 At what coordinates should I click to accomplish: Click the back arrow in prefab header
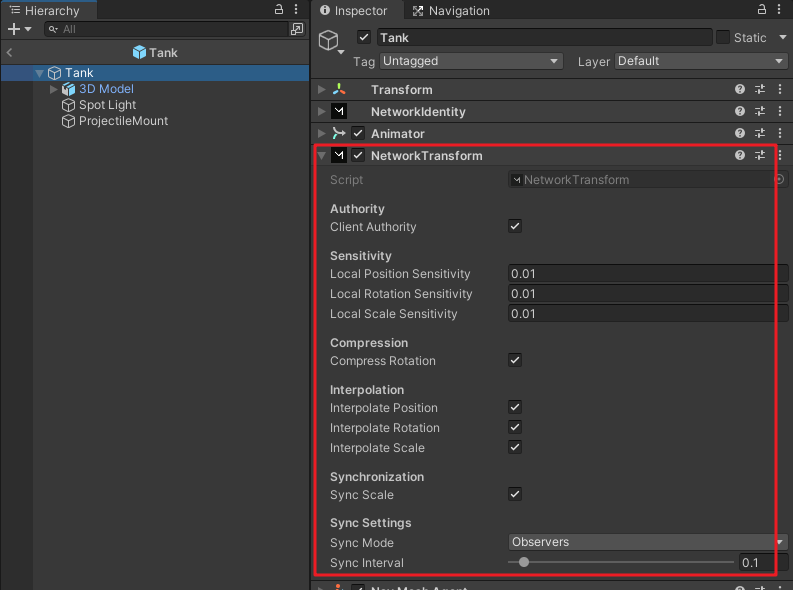(9, 52)
